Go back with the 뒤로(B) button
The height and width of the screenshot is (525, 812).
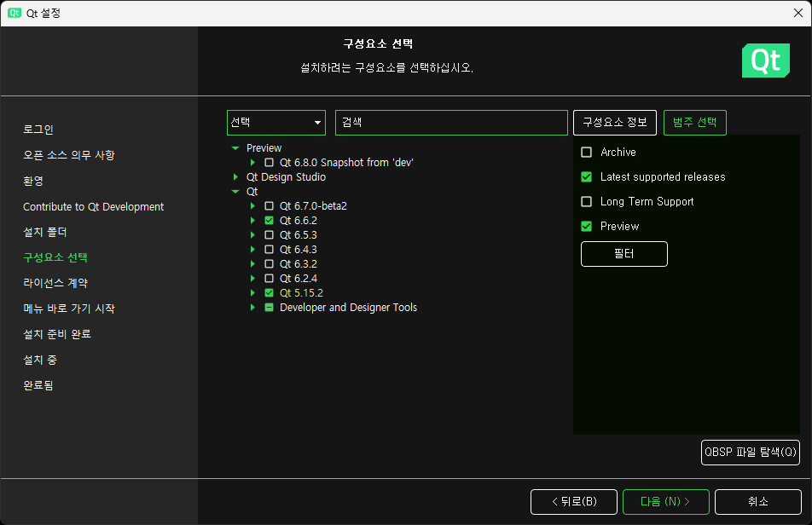[574, 502]
